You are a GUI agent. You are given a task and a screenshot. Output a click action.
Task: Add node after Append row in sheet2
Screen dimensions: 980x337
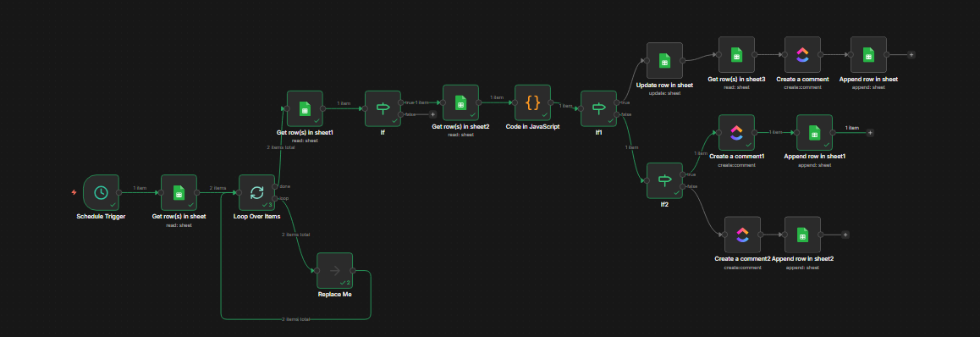[x=845, y=235]
